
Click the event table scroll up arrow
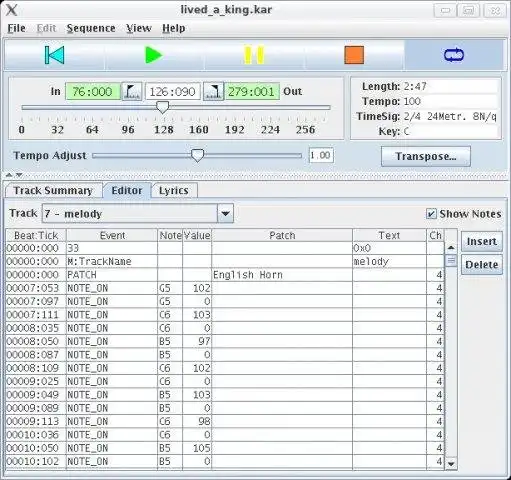[451, 248]
